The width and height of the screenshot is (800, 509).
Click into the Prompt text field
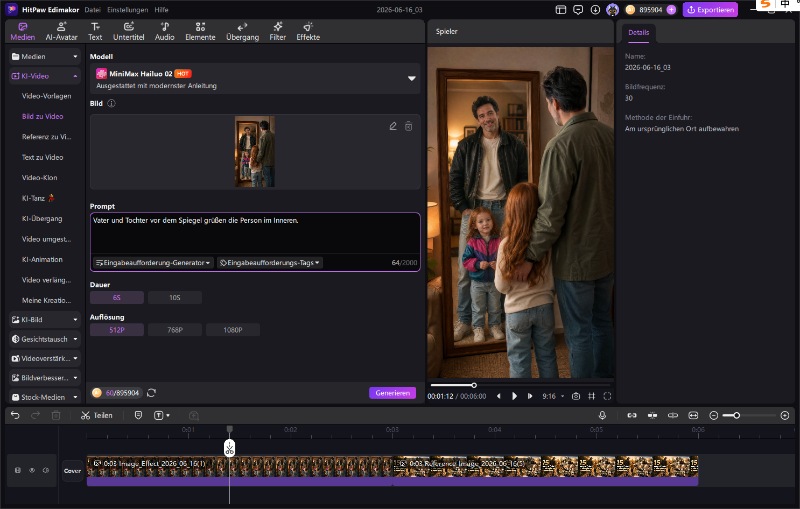click(x=255, y=233)
